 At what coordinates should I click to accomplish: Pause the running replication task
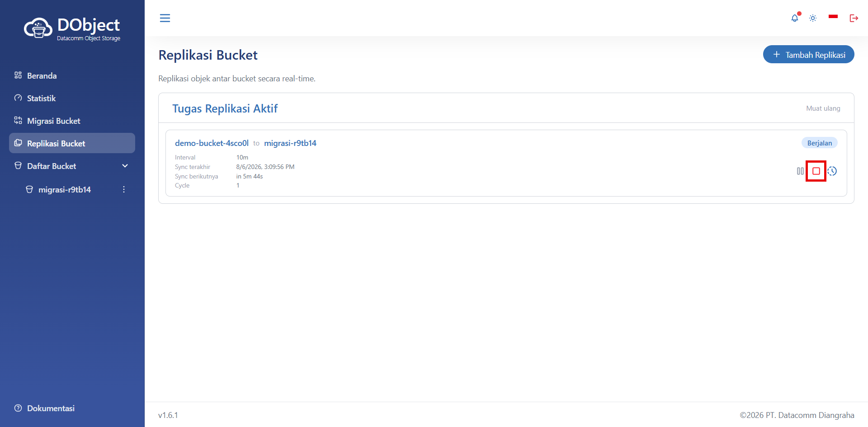[800, 171]
